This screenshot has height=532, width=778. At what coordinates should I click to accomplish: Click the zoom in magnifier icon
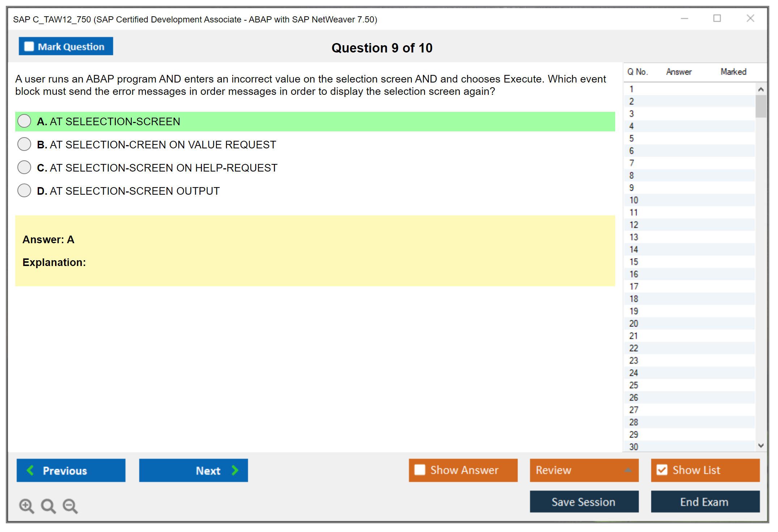pos(26,506)
